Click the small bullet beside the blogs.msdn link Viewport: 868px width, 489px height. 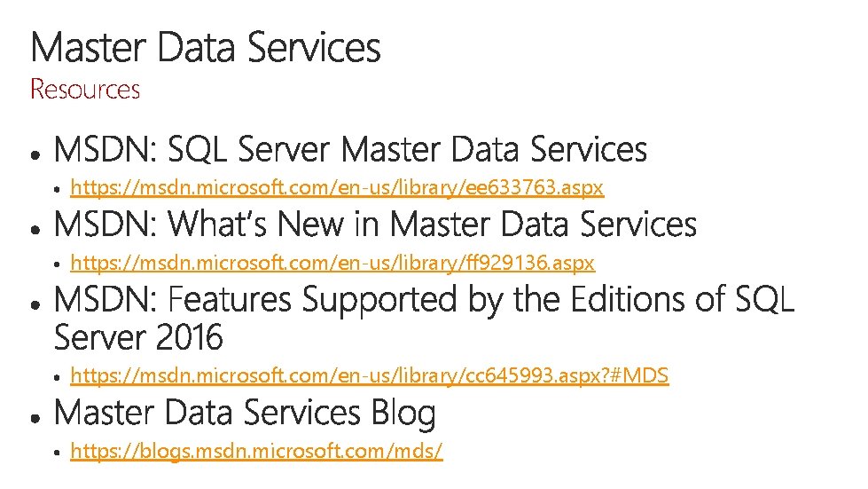[x=55, y=453]
